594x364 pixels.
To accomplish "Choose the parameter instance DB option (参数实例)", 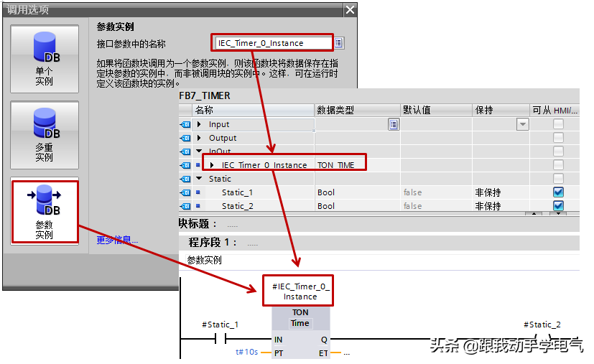I will (45, 211).
